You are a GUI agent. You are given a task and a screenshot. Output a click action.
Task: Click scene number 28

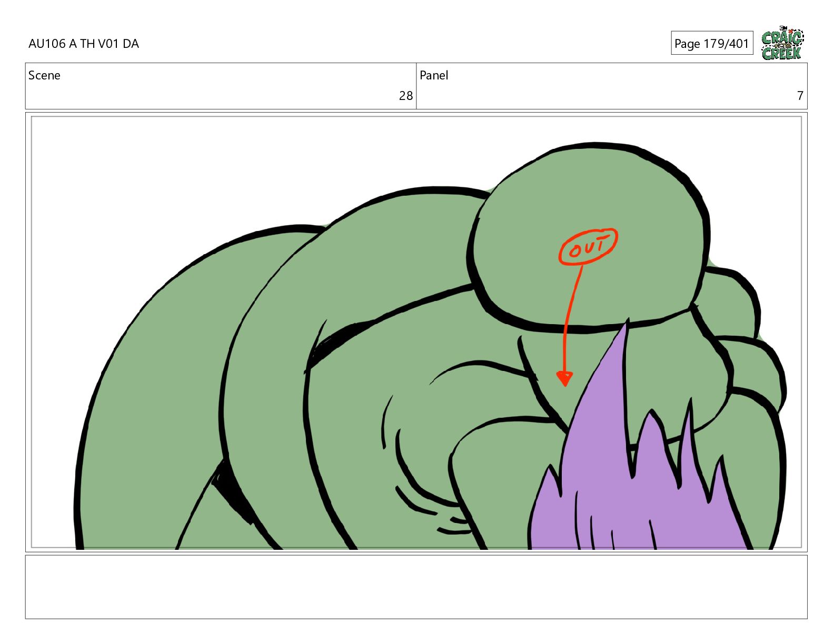click(406, 96)
